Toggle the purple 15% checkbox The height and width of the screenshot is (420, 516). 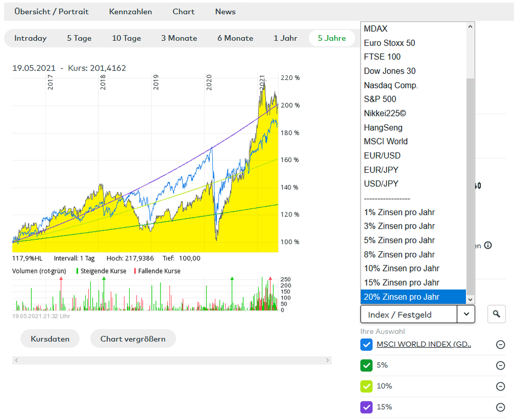click(366, 407)
